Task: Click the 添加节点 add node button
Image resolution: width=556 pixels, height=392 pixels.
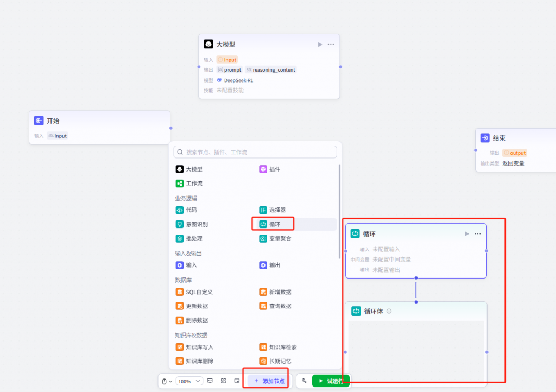Action: [269, 381]
